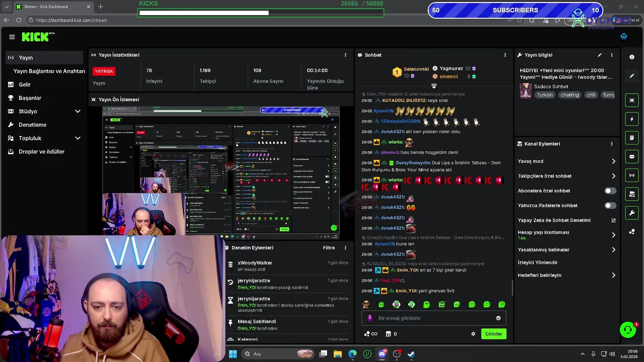
Task: Open Yayın İstatistikleri panel options menu
Action: (x=345, y=55)
